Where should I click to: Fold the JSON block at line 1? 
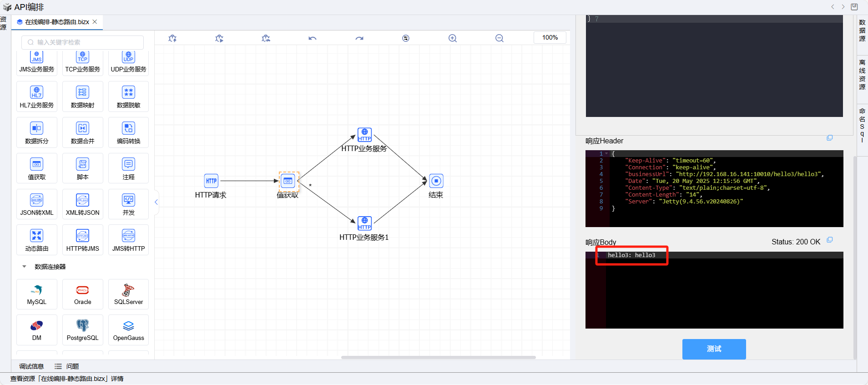coord(606,154)
